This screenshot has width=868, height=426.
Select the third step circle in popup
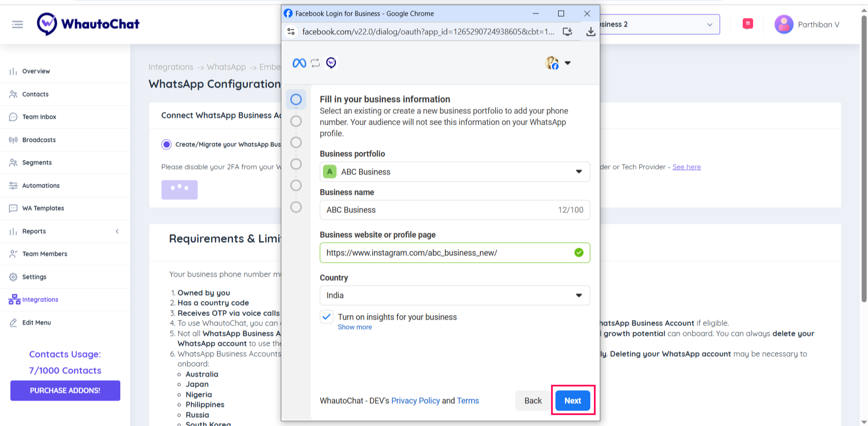[x=296, y=142]
